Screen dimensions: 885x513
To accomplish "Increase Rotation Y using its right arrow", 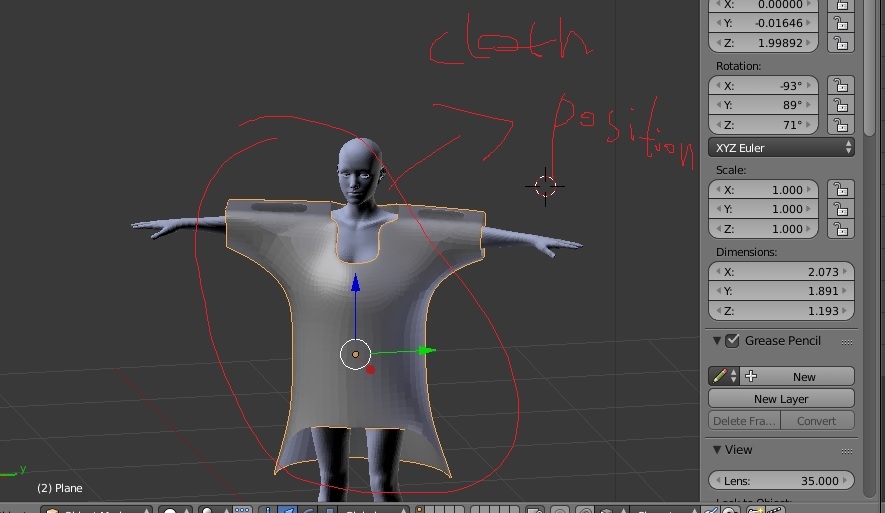I will (x=809, y=105).
